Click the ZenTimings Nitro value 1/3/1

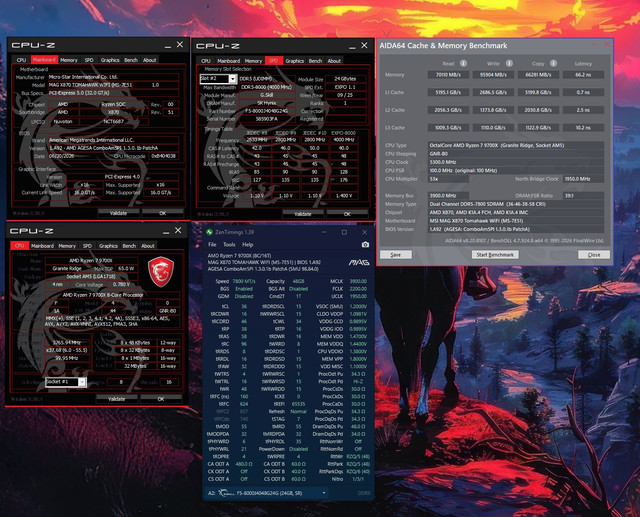[x=358, y=479]
